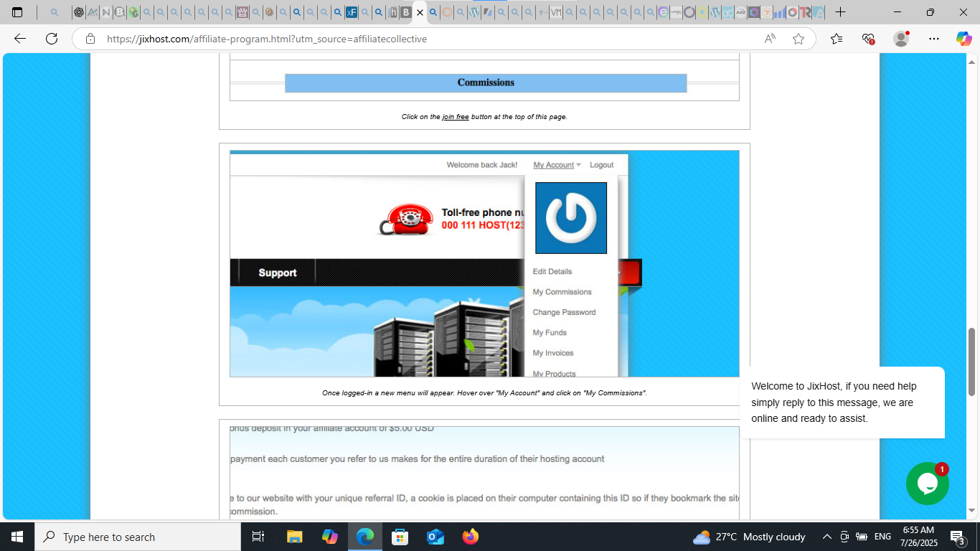This screenshot has width=980, height=551.
Task: Open Browser essentials heart icon
Action: point(868,39)
